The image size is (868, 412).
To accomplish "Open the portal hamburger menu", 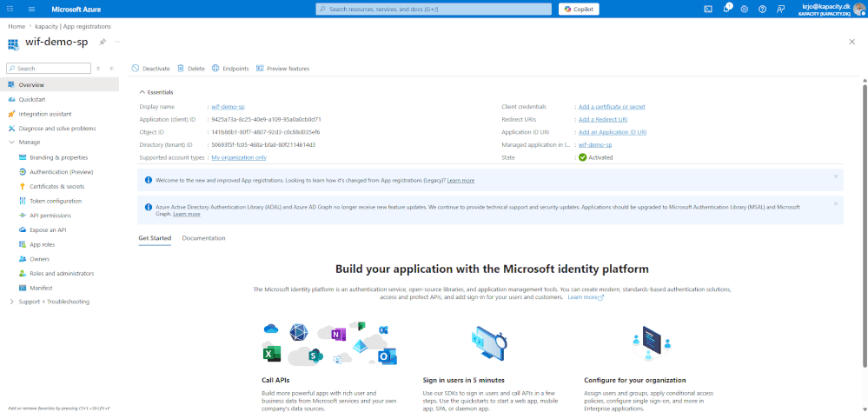I will coord(31,9).
